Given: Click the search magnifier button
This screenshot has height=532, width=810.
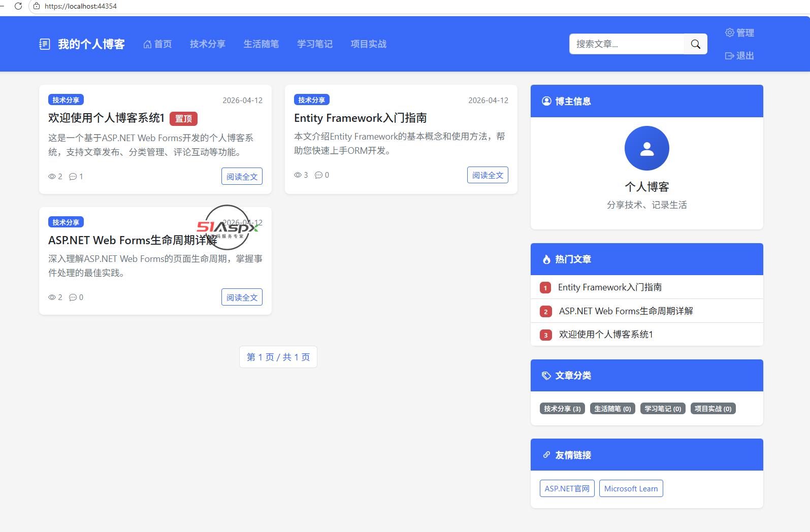Looking at the screenshot, I should 695,44.
